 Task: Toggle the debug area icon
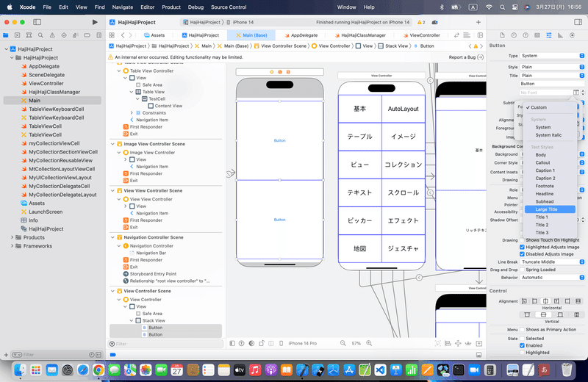point(478,355)
